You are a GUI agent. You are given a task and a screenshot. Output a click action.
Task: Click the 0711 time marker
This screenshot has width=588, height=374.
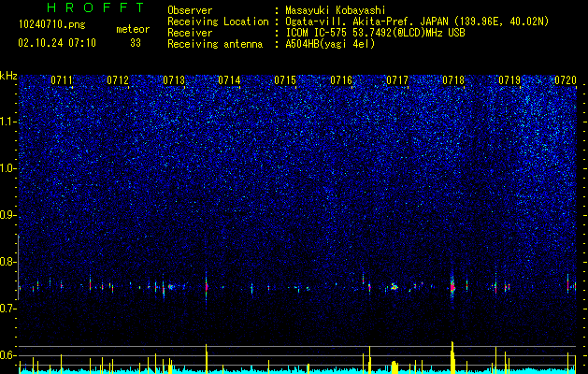[62, 80]
